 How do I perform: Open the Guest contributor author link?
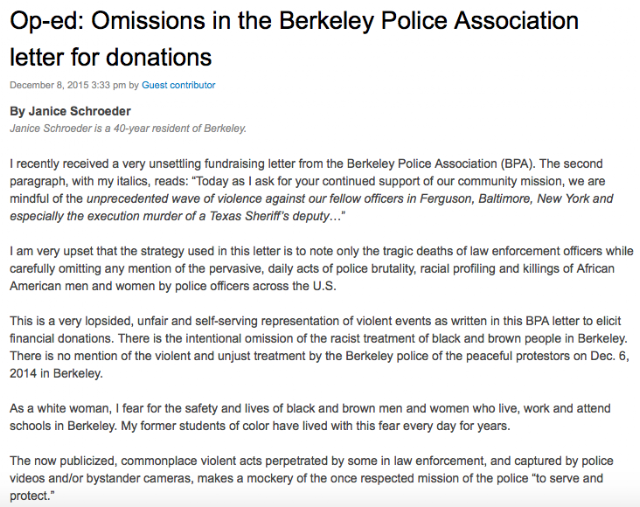point(178,85)
